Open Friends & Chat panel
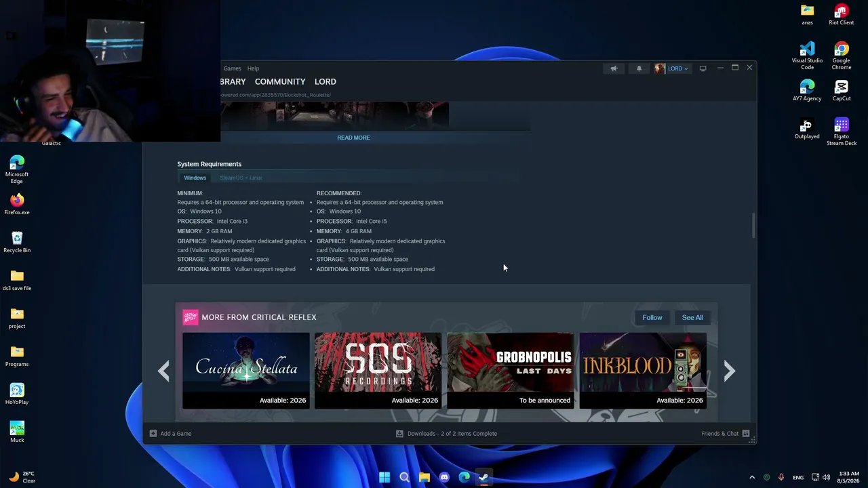The height and width of the screenshot is (488, 868). tap(720, 434)
